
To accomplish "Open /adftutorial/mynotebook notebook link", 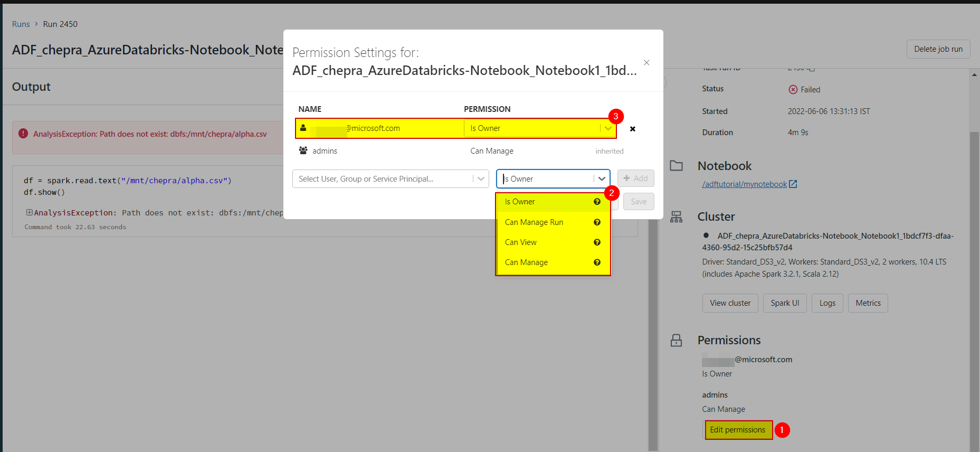I will [x=744, y=184].
